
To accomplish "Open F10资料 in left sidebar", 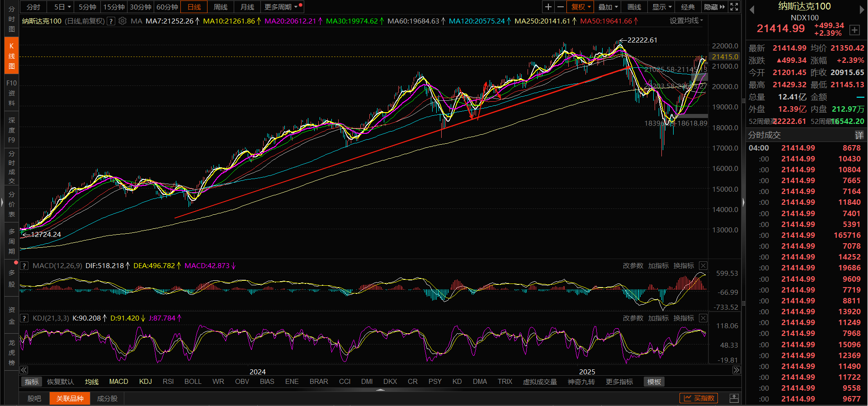I will (12, 93).
